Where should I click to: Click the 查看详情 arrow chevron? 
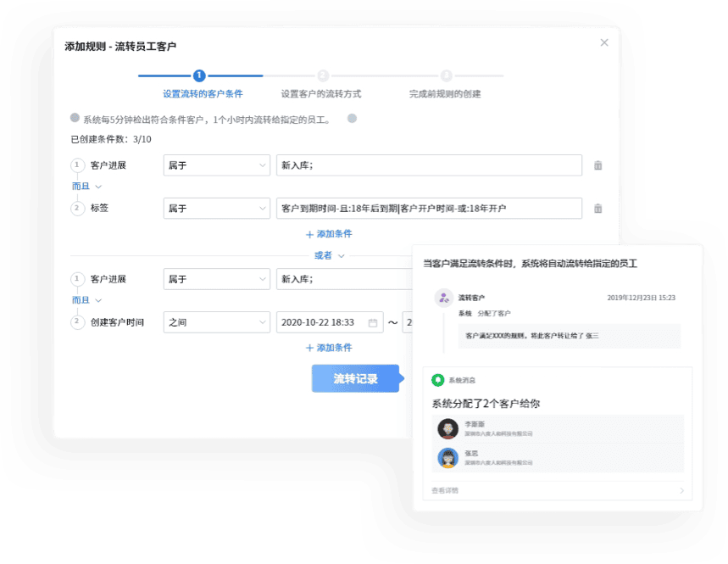tap(681, 490)
